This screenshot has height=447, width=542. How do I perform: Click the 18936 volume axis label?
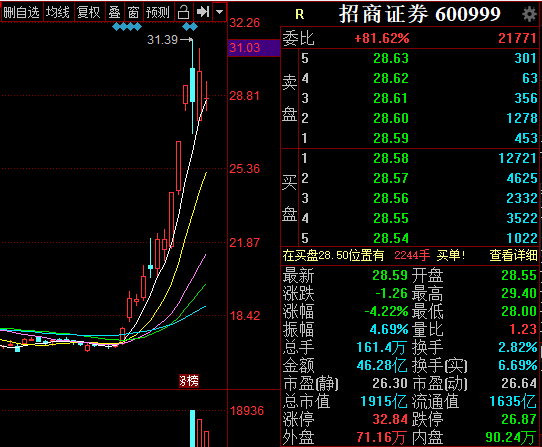click(246, 411)
